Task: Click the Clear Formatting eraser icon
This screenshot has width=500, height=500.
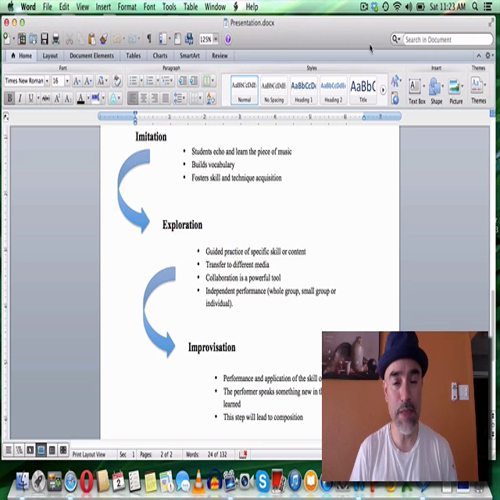Action: click(x=117, y=81)
